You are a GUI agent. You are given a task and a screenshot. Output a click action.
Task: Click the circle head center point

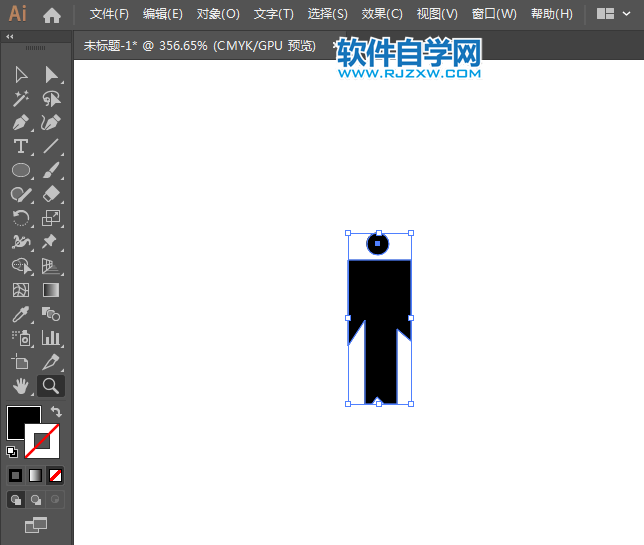(377, 244)
